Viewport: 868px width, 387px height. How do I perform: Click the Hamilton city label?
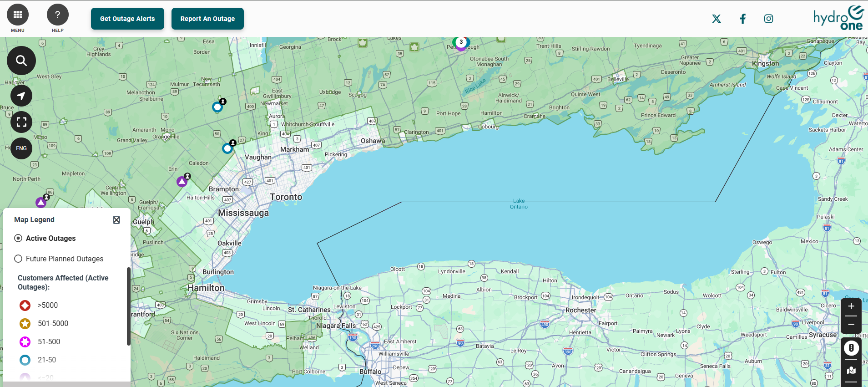click(206, 288)
